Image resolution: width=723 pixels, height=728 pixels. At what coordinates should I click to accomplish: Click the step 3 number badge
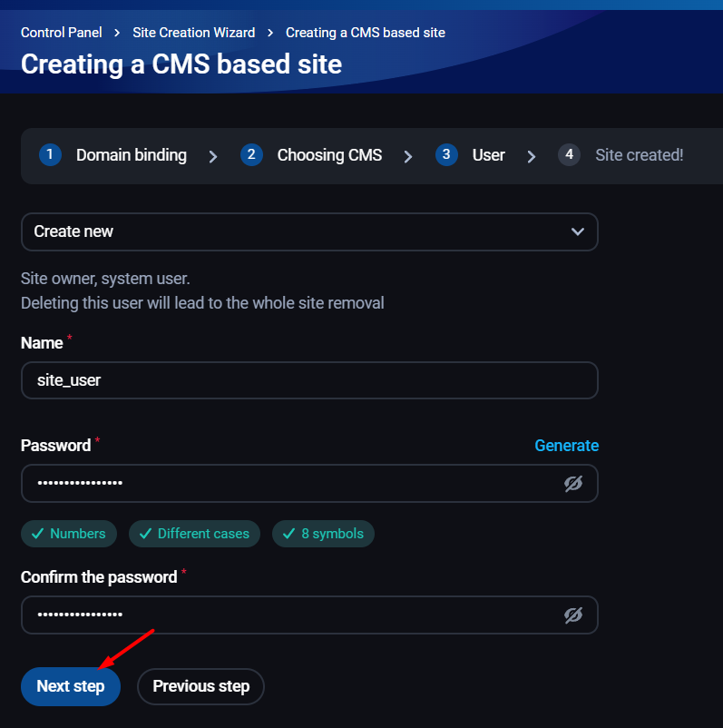click(x=446, y=155)
